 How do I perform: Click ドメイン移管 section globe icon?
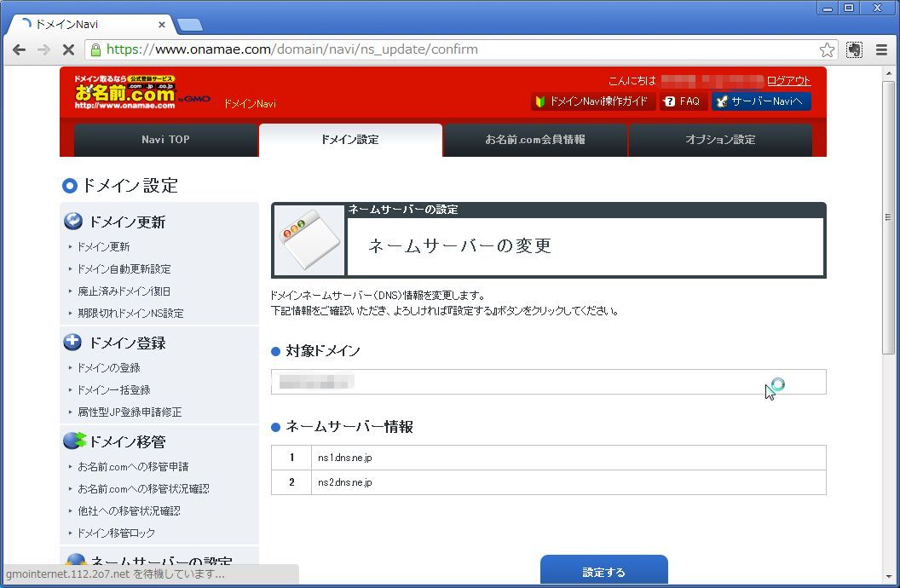(x=75, y=441)
